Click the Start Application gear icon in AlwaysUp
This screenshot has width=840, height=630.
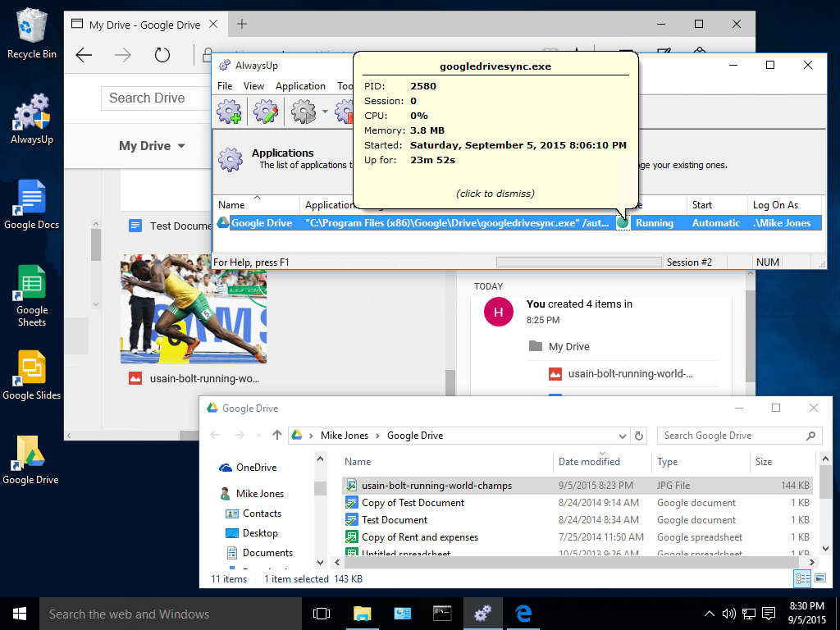pyautogui.click(x=304, y=112)
